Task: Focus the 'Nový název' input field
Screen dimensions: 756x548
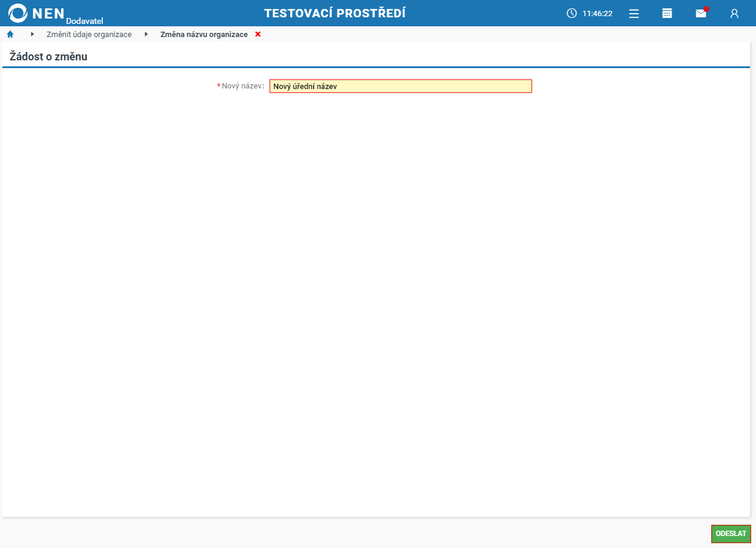Action: (400, 86)
